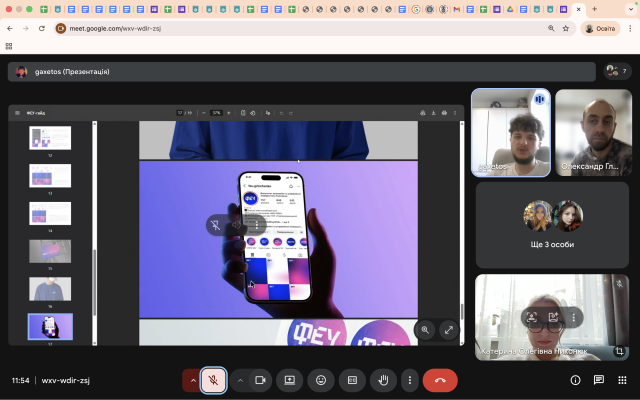Click the meet.google.com address bar
This screenshot has height=400, width=640.
pyautogui.click(x=300, y=28)
